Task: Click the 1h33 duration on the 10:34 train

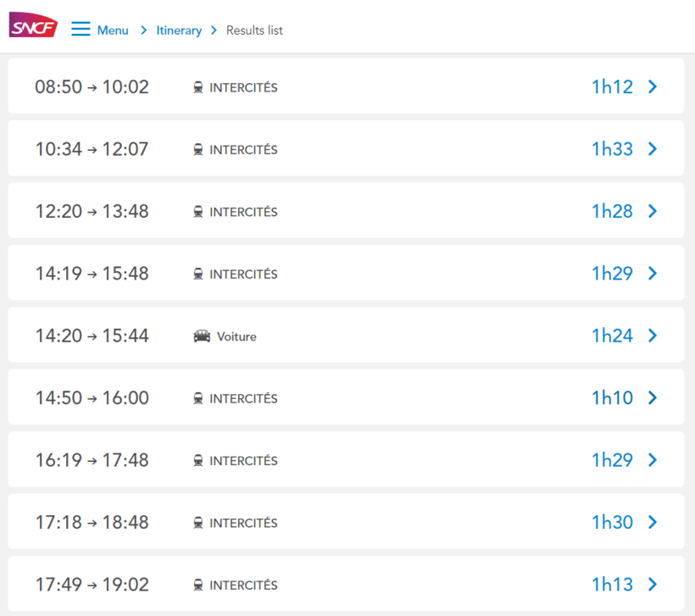Action: (x=612, y=149)
